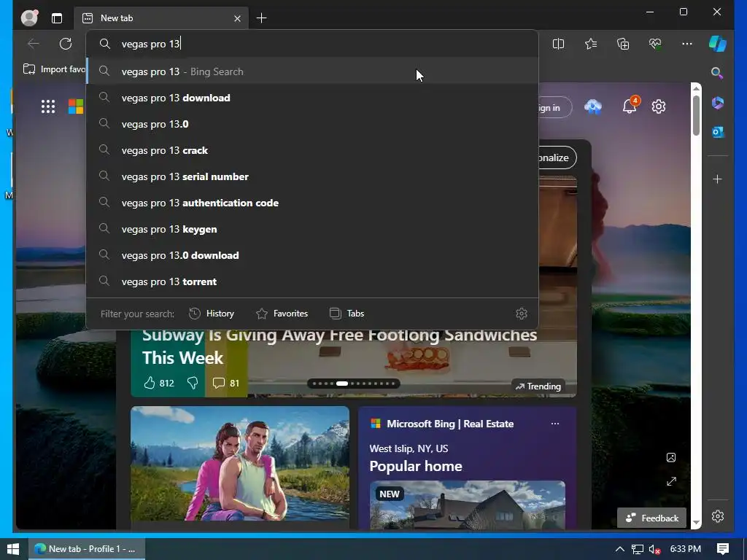Viewport: 747px width, 560px height.
Task: Open Collections icon in toolbar
Action: point(623,44)
